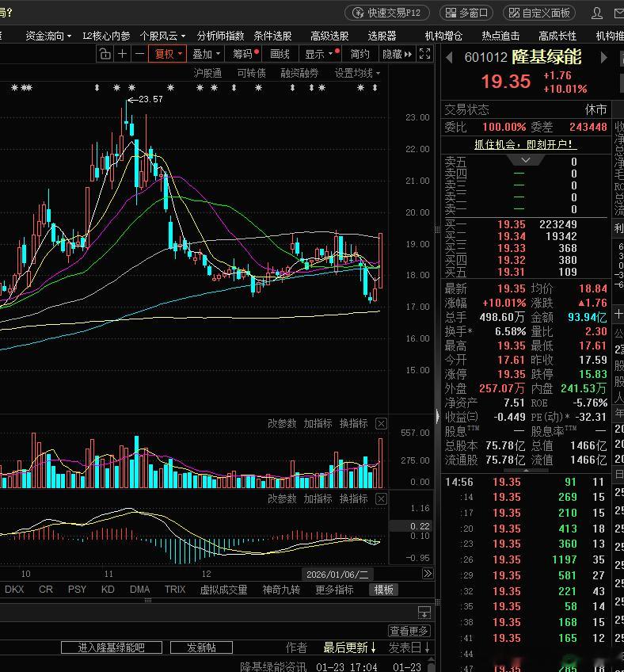The height and width of the screenshot is (672, 624).
Task: Open 条件选股 menu item
Action: (x=272, y=36)
